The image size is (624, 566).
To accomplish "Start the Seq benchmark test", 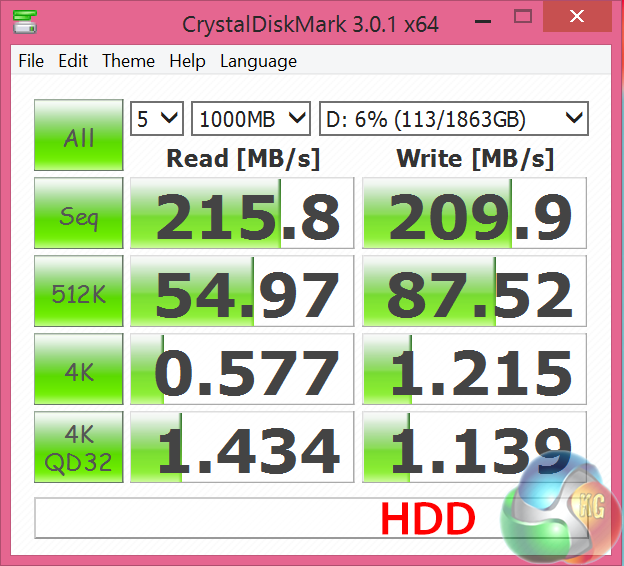I will (x=79, y=213).
